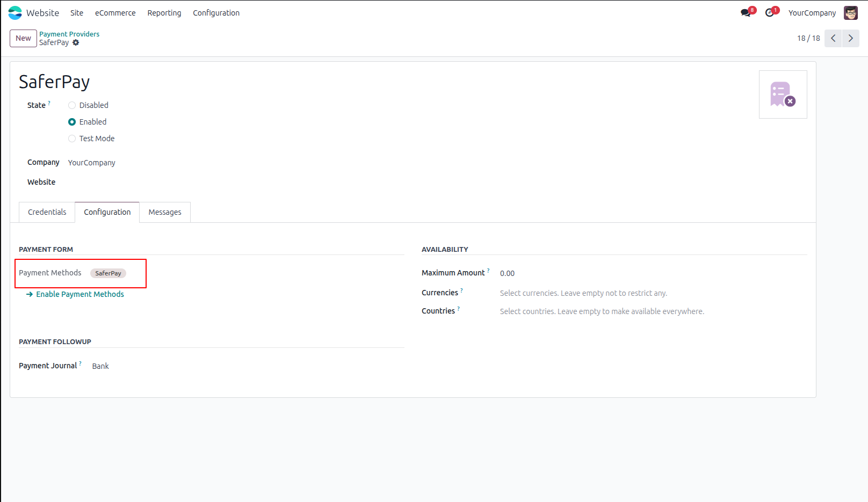Viewport: 868px width, 502px height.
Task: Show the State field help tooltip
Action: 49,103
